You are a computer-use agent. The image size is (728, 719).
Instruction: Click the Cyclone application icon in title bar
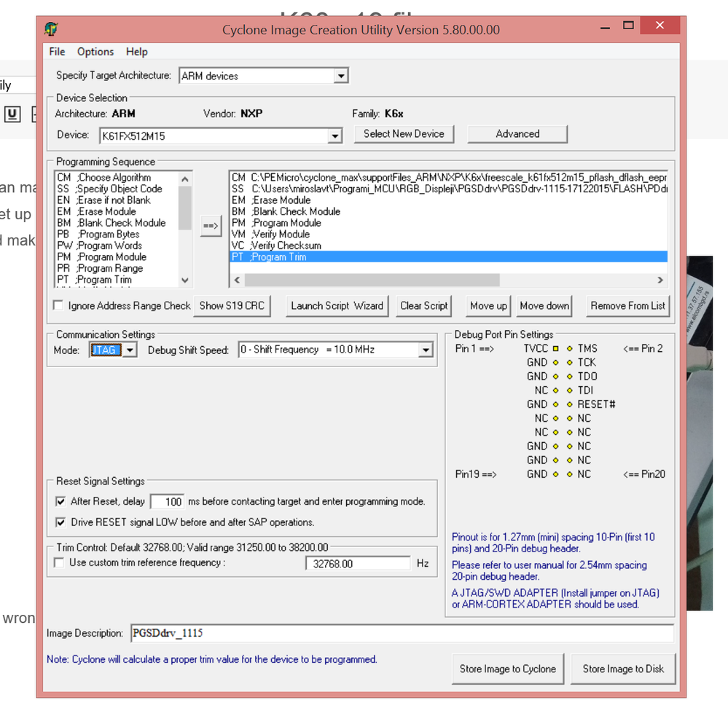point(51,29)
